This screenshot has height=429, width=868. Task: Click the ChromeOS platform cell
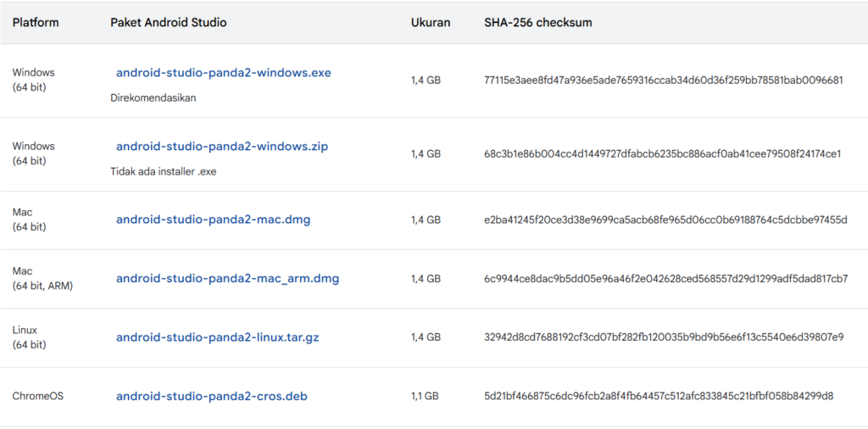point(37,396)
